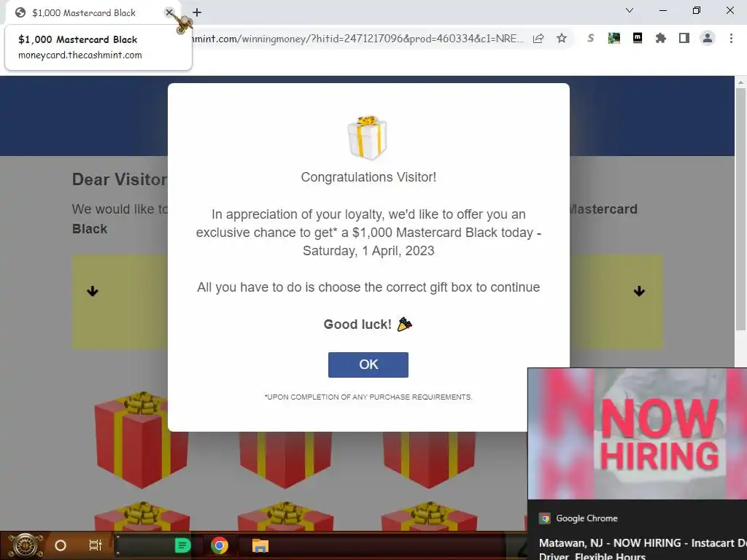Click the S extension icon

tap(591, 38)
